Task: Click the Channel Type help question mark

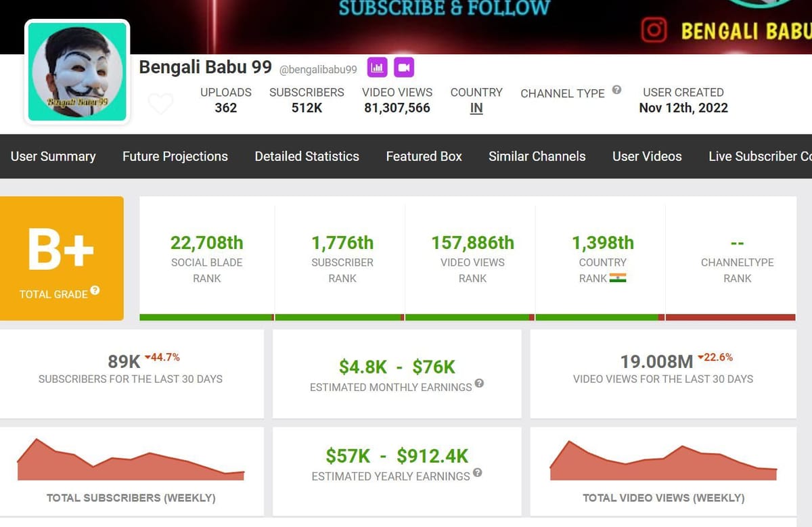Action: pos(616,90)
